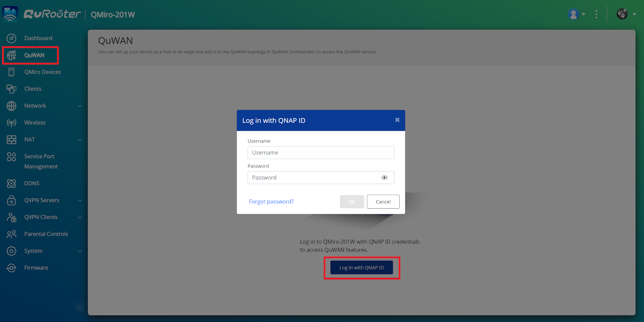The image size is (644, 322).
Task: Click the QVPN Servers lock icon
Action: point(11,200)
